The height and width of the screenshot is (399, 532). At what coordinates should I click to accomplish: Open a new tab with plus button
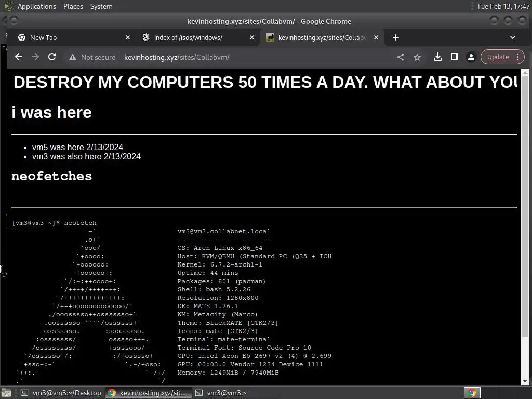tap(395, 37)
